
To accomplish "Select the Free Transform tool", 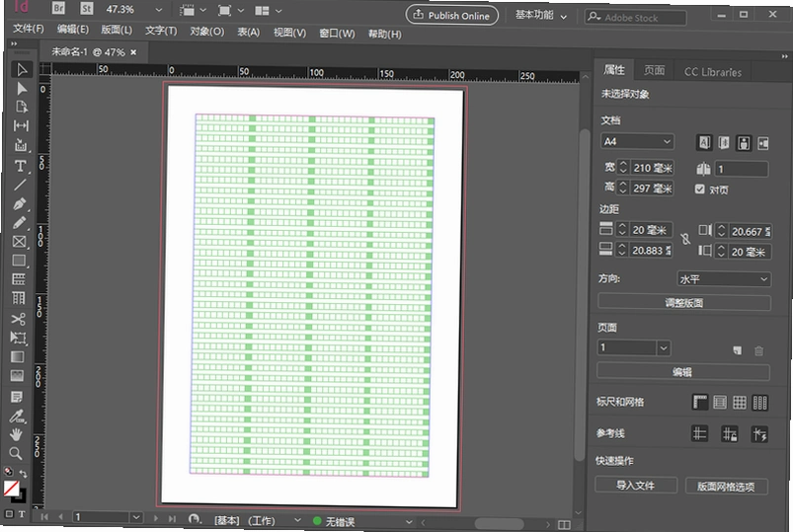I will (18, 338).
